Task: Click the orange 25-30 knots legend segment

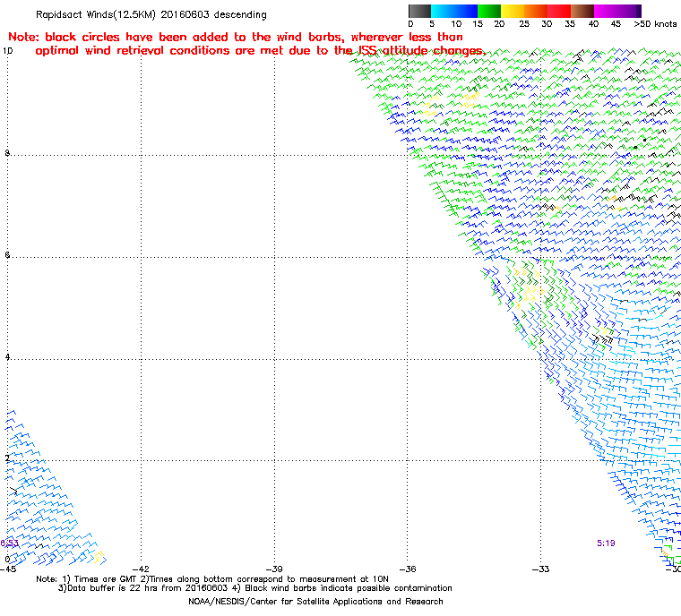Action: [536, 11]
